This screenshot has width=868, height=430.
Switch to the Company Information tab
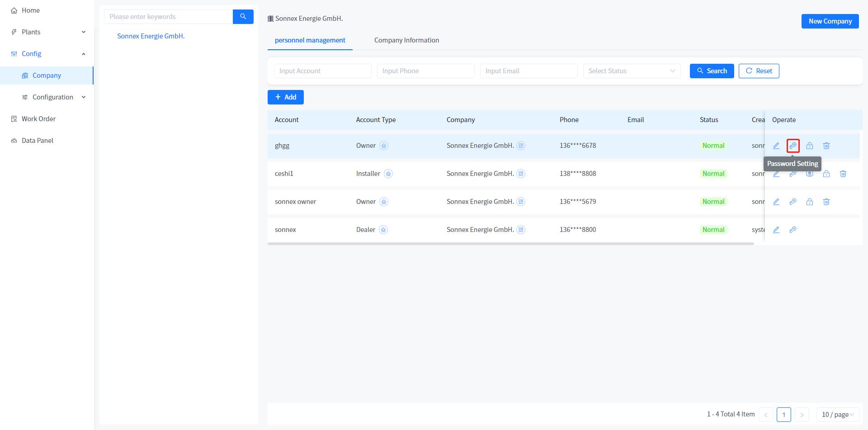(406, 40)
